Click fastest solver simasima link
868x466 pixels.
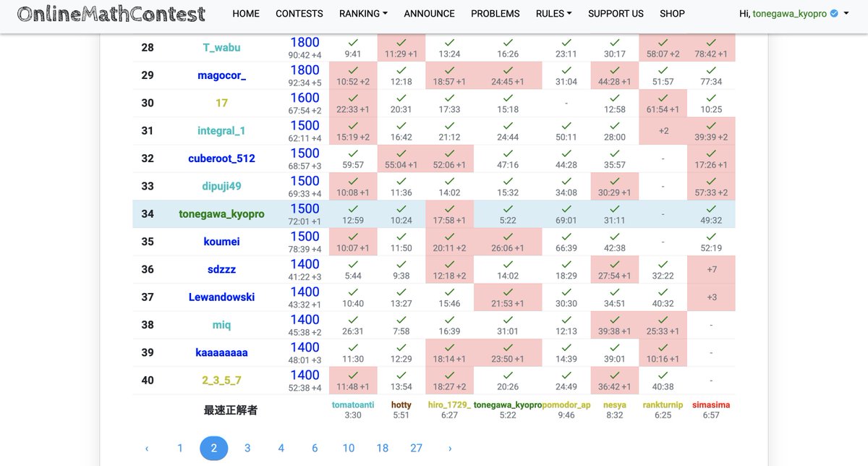[x=711, y=405]
